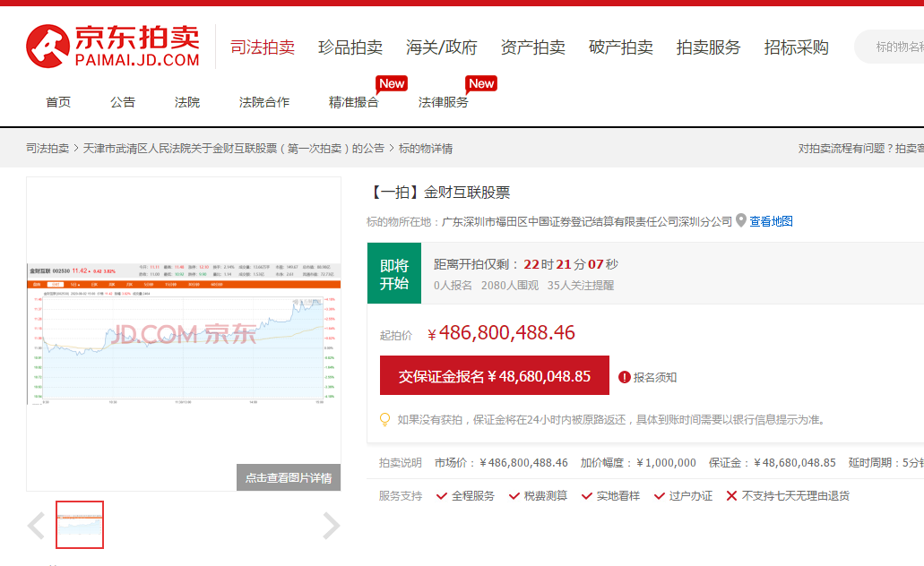The width and height of the screenshot is (924, 566).
Task: Open the 首页 menu item
Action: pyautogui.click(x=57, y=101)
